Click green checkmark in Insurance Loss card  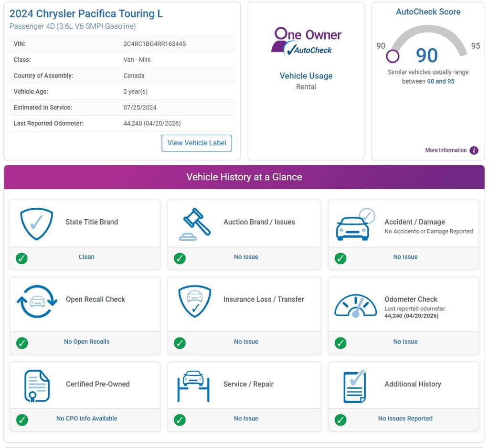[x=180, y=343]
